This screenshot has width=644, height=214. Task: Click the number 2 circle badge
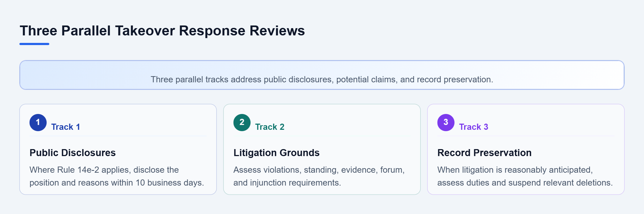coord(242,123)
